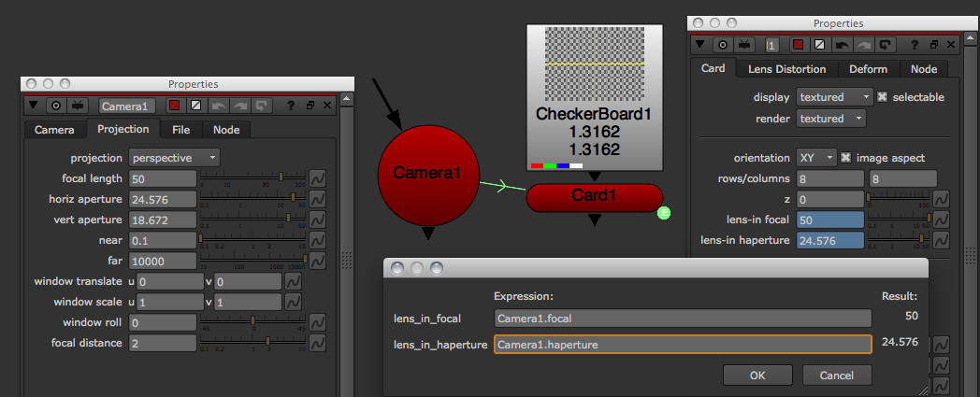
Task: Click animation curve icon beside focal length
Action: click(317, 177)
